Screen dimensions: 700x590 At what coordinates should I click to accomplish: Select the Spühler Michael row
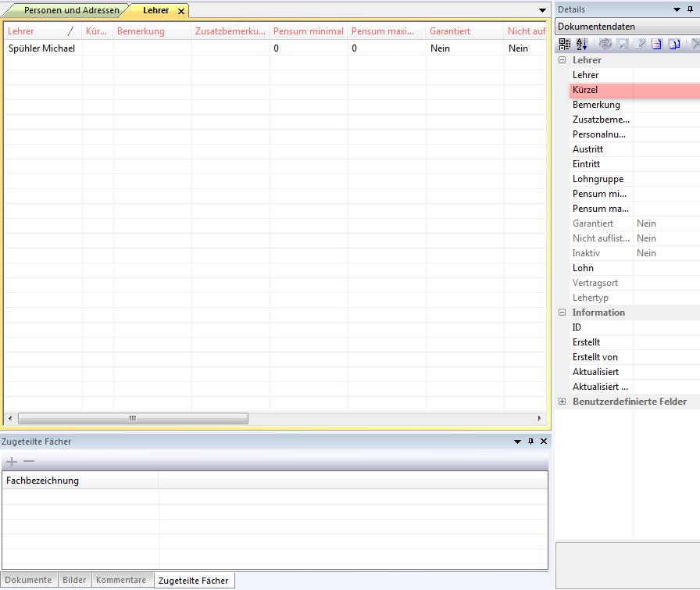(x=42, y=48)
